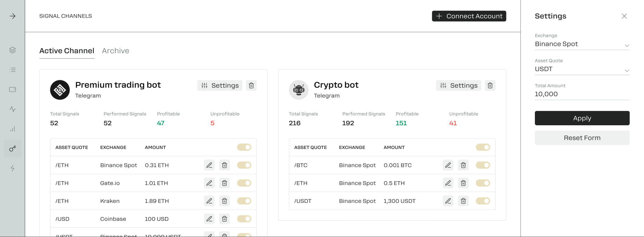Viewport: 644px width, 237px height.
Task: Click the Total Amount input field
Action: coord(582,94)
